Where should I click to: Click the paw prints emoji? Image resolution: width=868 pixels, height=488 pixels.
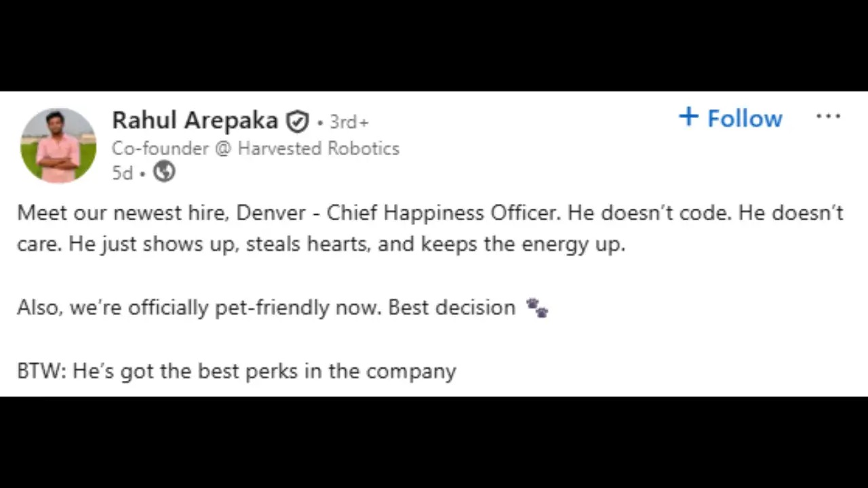[x=537, y=308]
